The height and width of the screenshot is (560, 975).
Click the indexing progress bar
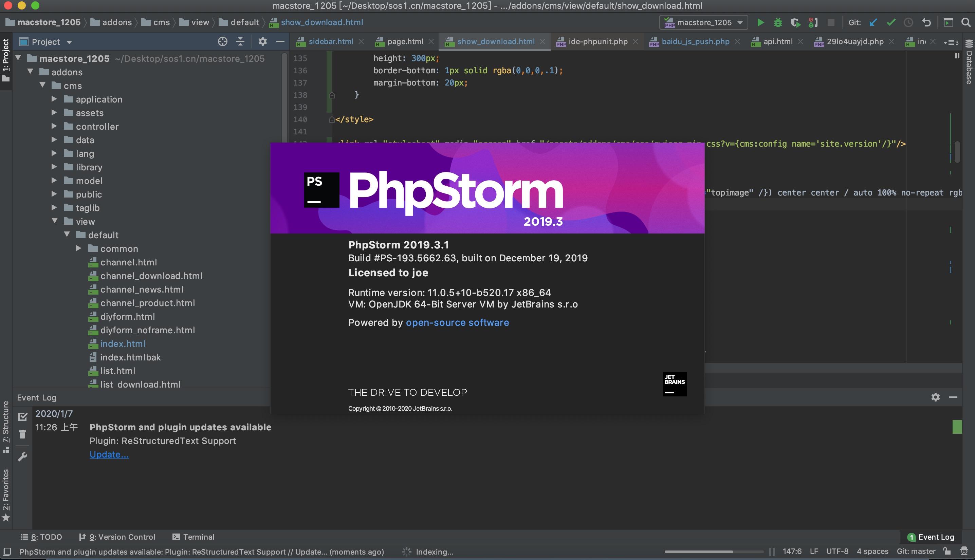pyautogui.click(x=714, y=552)
